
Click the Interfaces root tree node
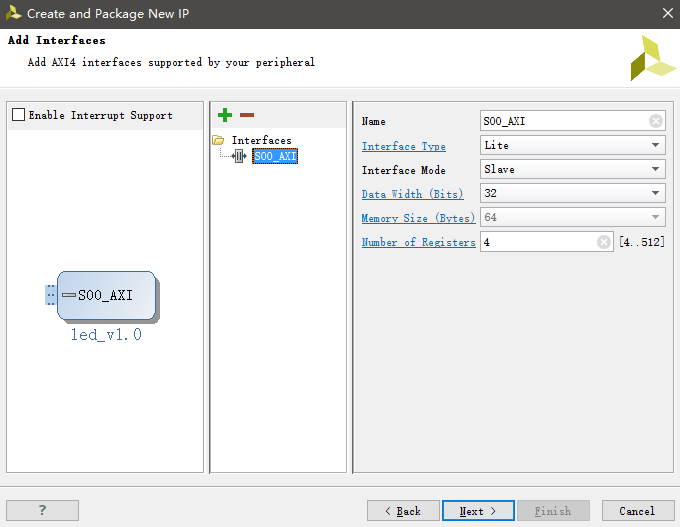point(262,141)
